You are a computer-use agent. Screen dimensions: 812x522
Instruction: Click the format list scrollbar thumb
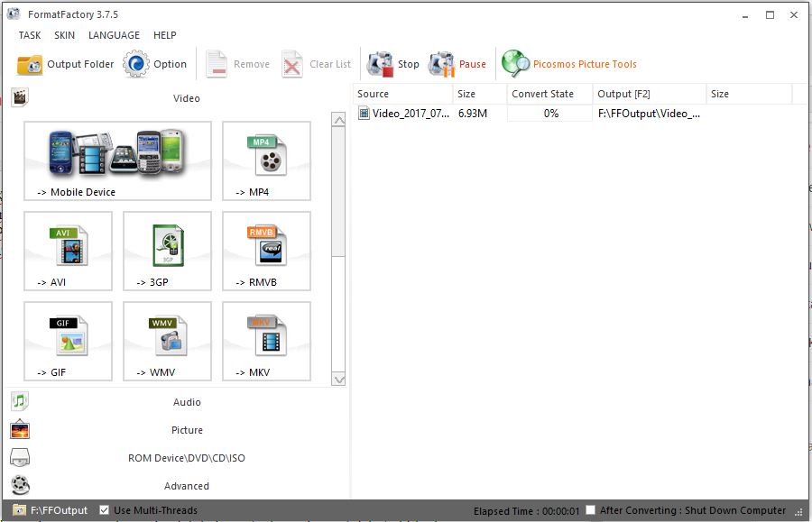pos(338,192)
